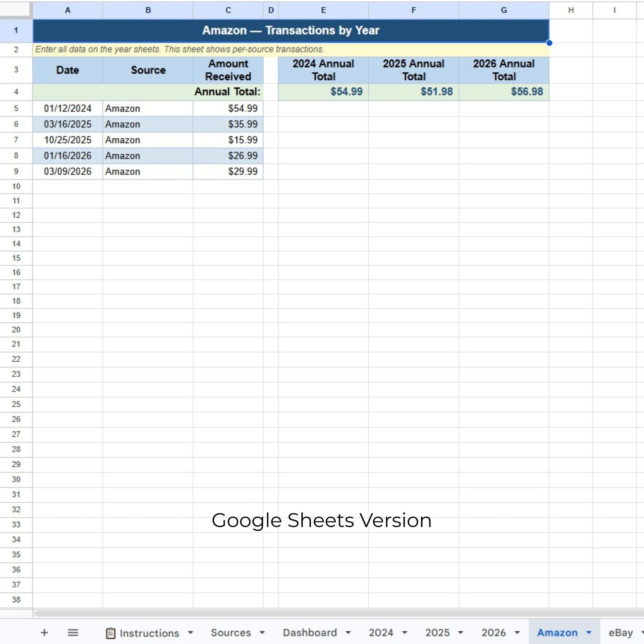
Task: Click the '2026 Annual Total' header cell
Action: (x=504, y=70)
